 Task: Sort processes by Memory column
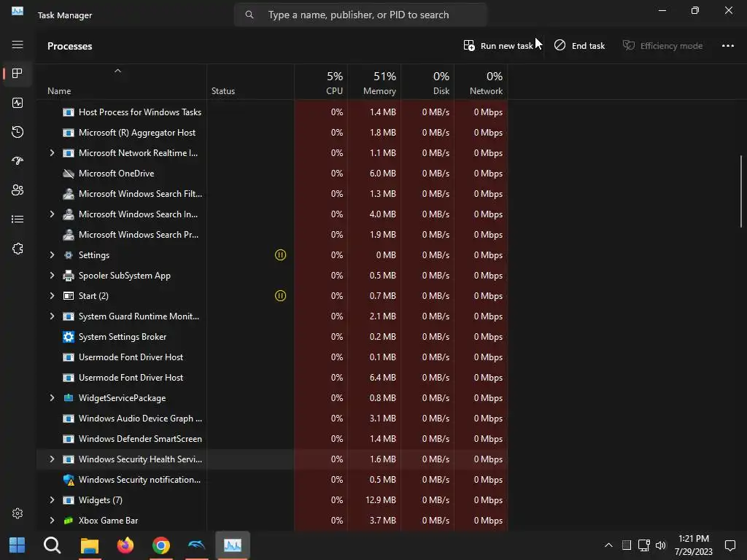pos(374,82)
